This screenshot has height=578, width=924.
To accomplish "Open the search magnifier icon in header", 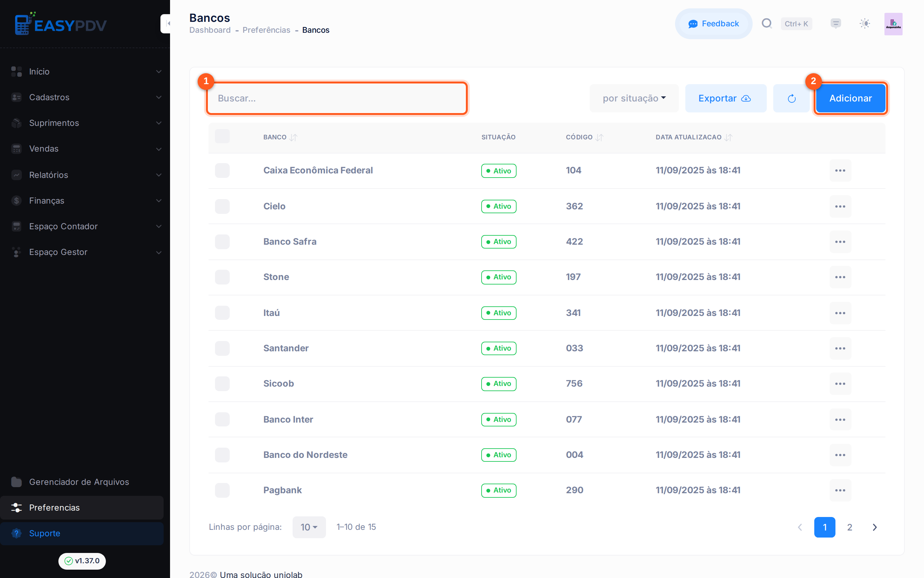I will point(766,24).
